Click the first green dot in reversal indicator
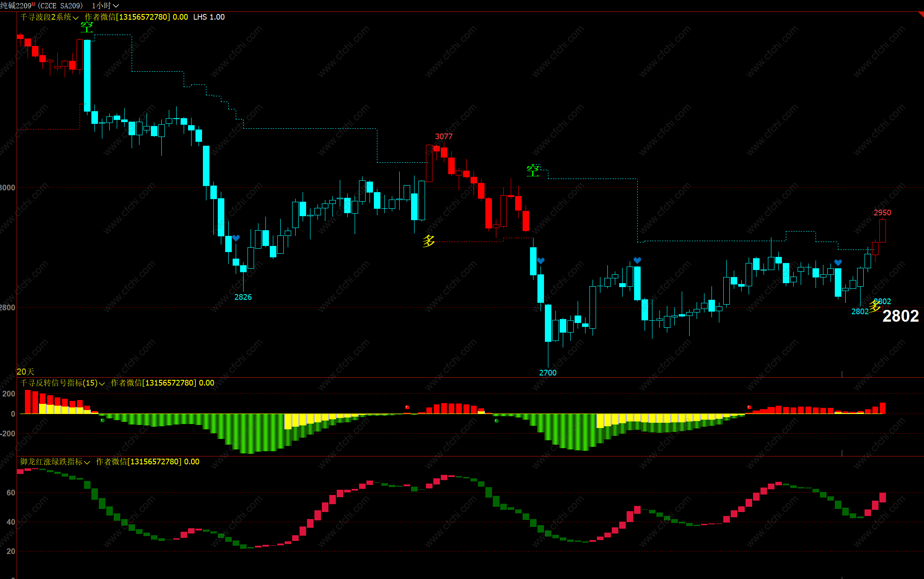Screen dimensions: 924x579 pyautogui.click(x=102, y=421)
